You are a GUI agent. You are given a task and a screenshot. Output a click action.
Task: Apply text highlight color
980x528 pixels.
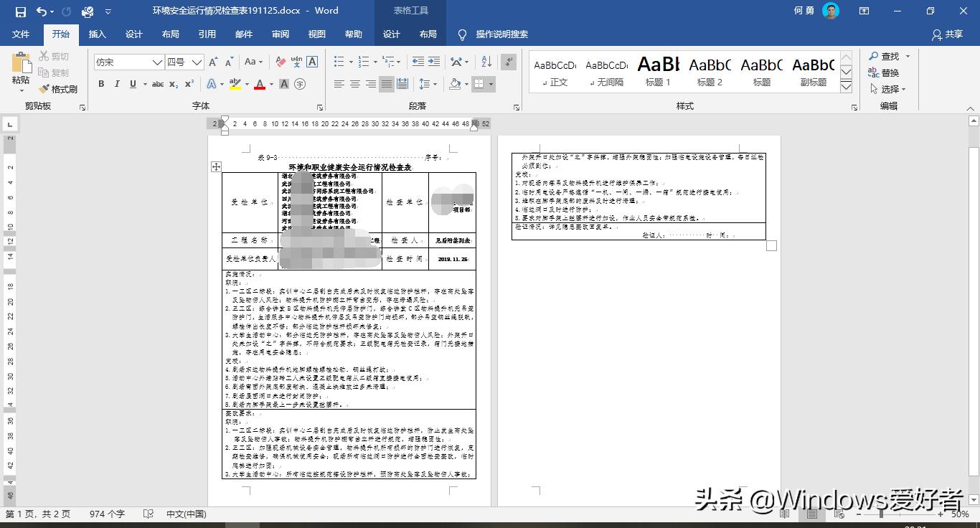click(235, 85)
